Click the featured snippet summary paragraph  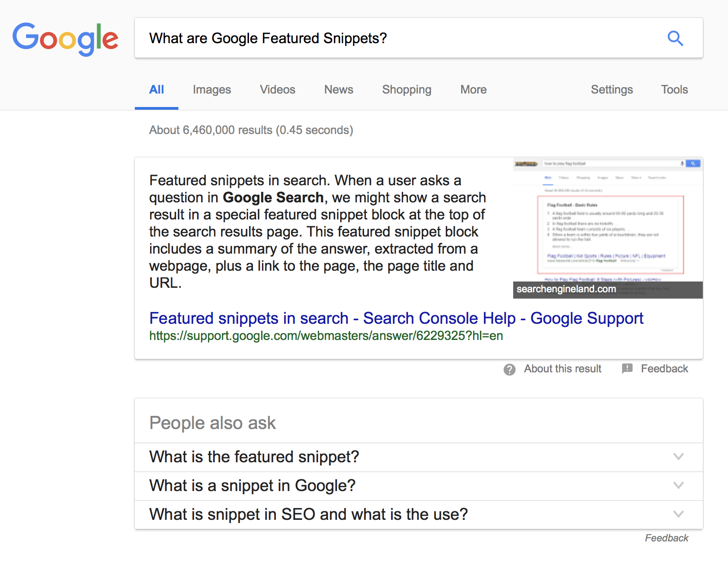pos(318,232)
